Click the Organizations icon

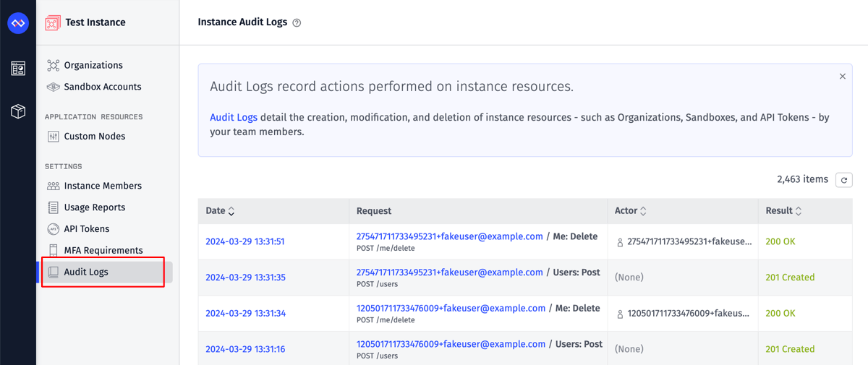point(53,65)
